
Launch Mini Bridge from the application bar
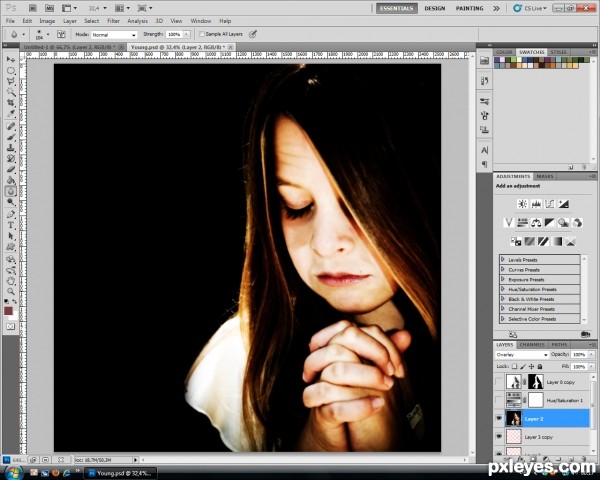(49, 8)
